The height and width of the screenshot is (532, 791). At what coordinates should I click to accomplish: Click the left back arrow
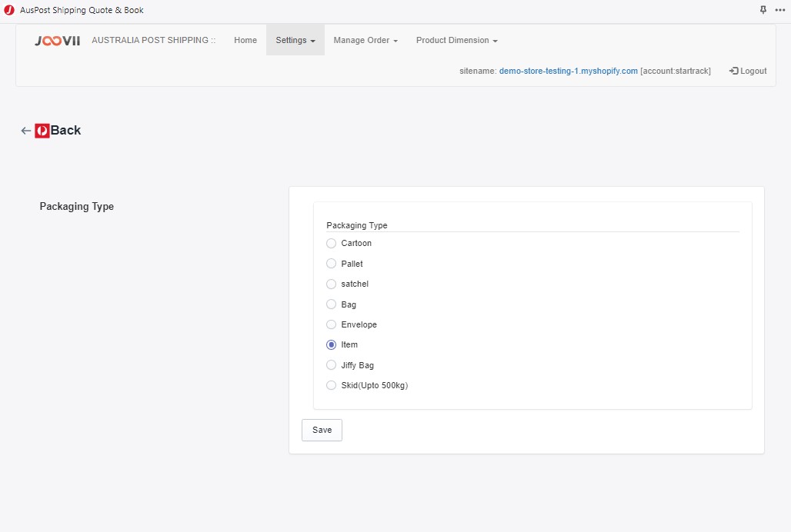(x=25, y=130)
